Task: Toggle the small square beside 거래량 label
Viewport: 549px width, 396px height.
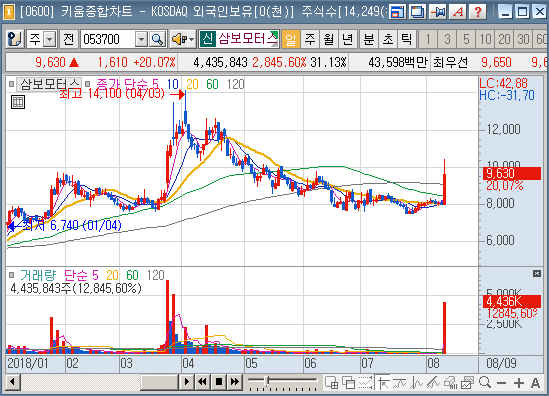Action: 11,275
